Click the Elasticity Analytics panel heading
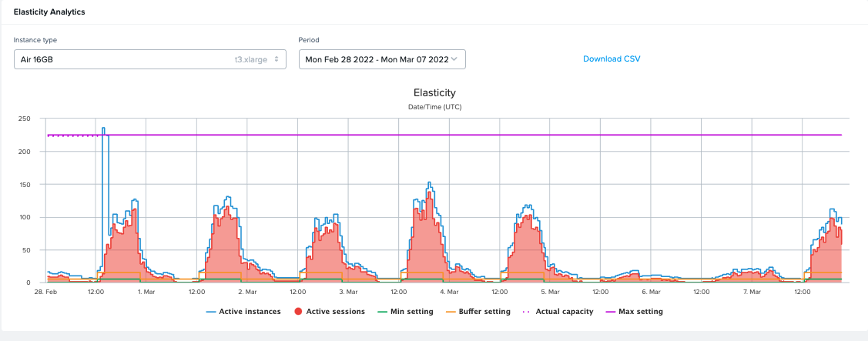 tap(49, 12)
